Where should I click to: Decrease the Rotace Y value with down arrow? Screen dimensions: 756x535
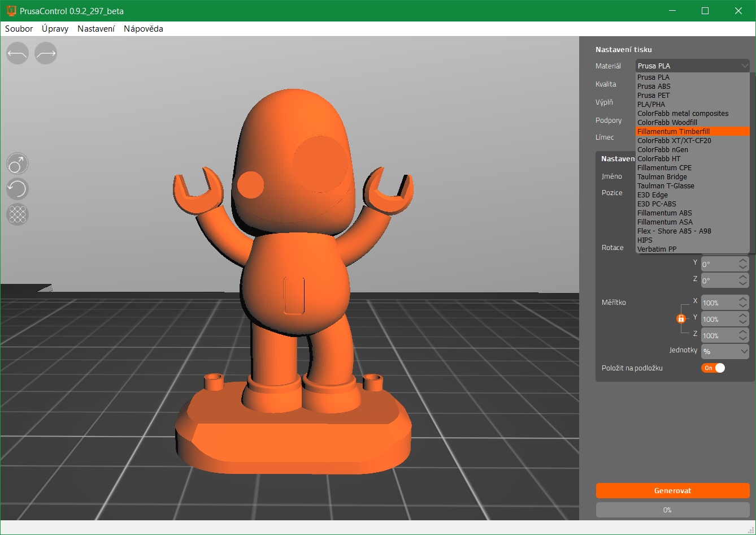(x=743, y=268)
